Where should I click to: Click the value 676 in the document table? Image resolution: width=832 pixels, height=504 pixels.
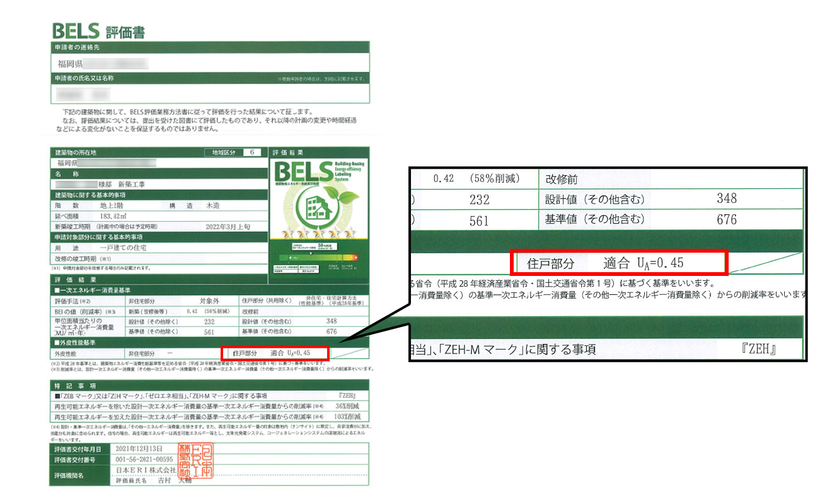tap(332, 331)
